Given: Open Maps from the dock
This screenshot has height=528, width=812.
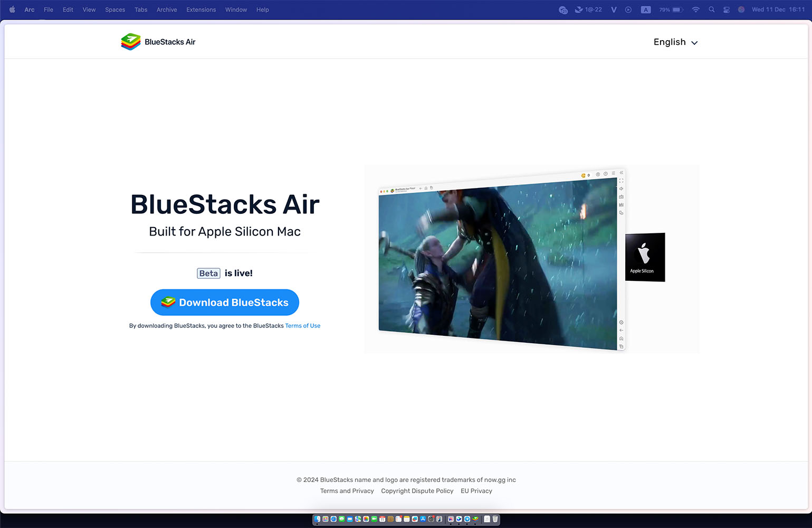Looking at the screenshot, I should pyautogui.click(x=358, y=519).
